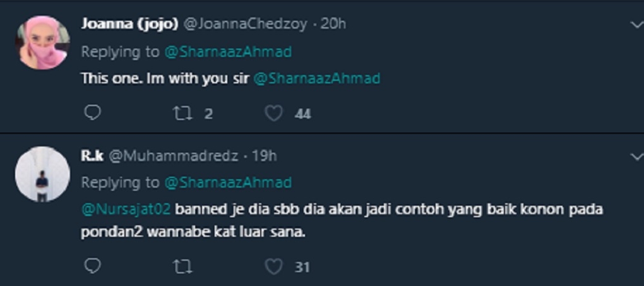Visit @JoannaChedzoy handle
The height and width of the screenshot is (286, 644).
pos(245,24)
